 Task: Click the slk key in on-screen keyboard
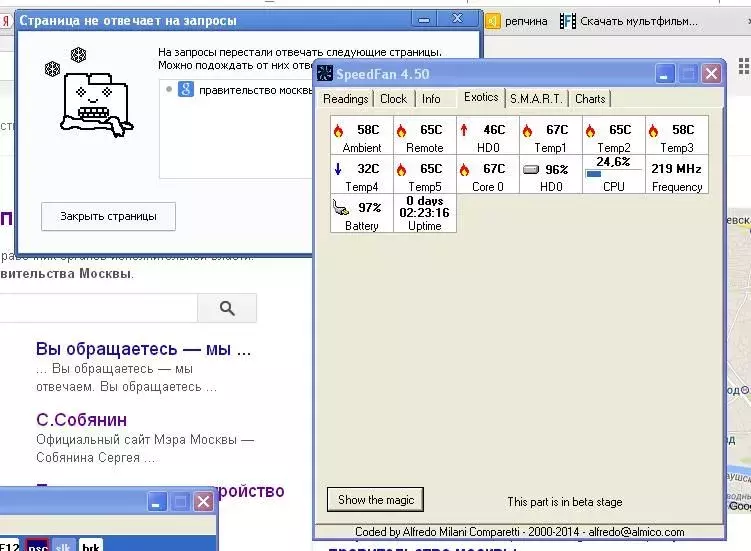point(63,545)
